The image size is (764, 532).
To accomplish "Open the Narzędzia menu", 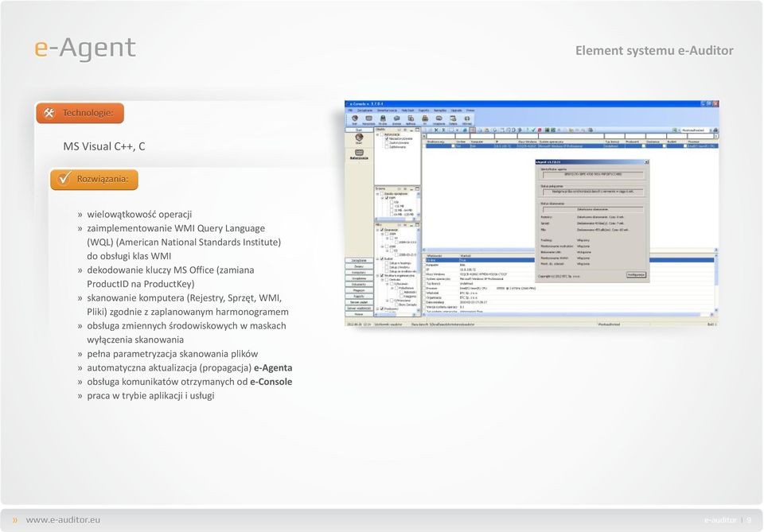I will point(440,111).
